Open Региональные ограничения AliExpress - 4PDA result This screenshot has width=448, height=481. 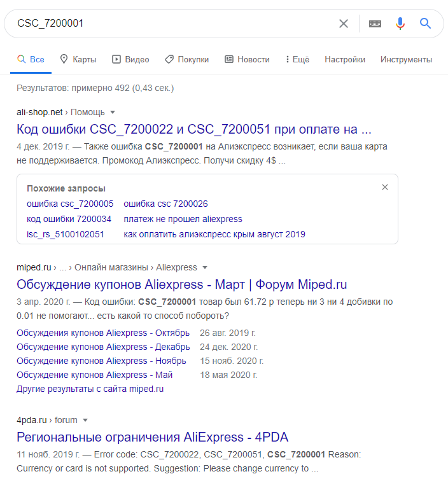[153, 437]
